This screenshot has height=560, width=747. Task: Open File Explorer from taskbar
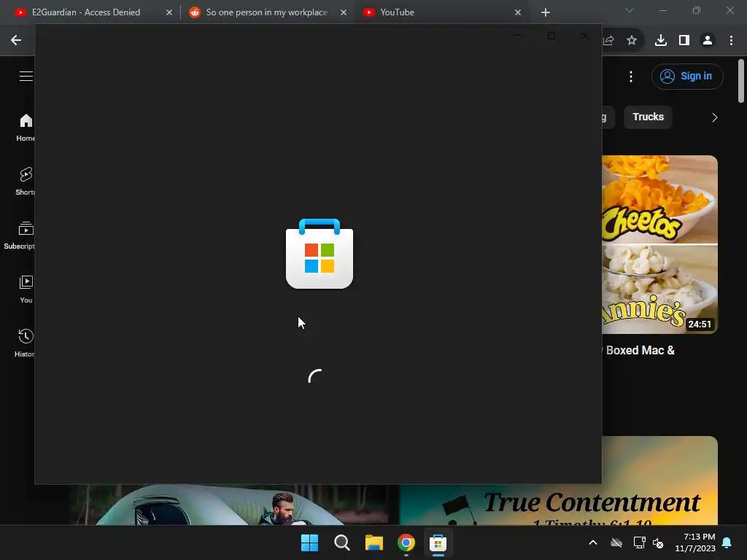tap(374, 542)
